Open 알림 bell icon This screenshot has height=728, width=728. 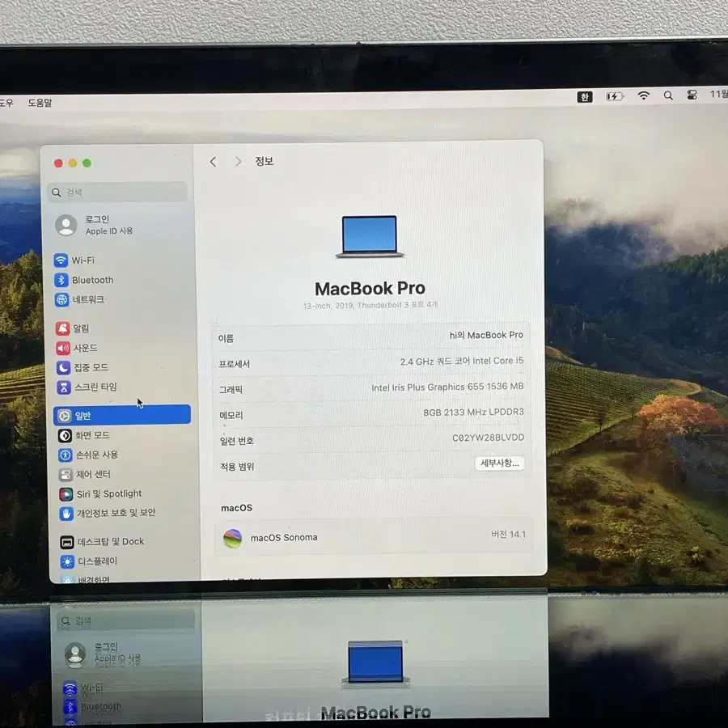pos(62,328)
